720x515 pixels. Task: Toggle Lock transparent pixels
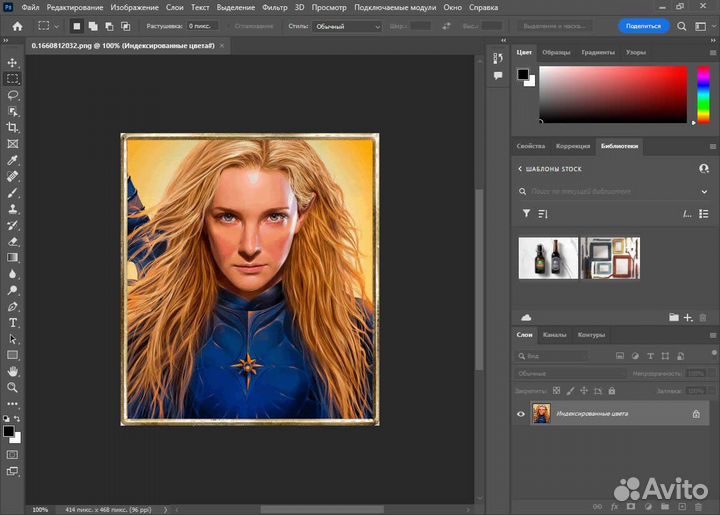557,391
